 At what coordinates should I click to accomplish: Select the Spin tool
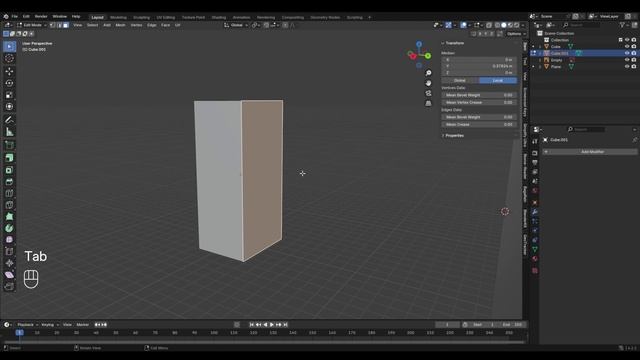pyautogui.click(x=9, y=228)
